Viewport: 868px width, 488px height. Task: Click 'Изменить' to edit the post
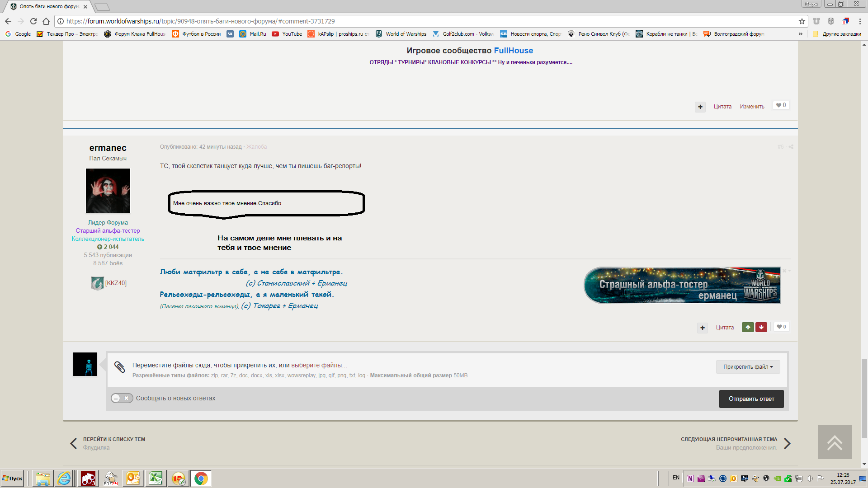[752, 107]
